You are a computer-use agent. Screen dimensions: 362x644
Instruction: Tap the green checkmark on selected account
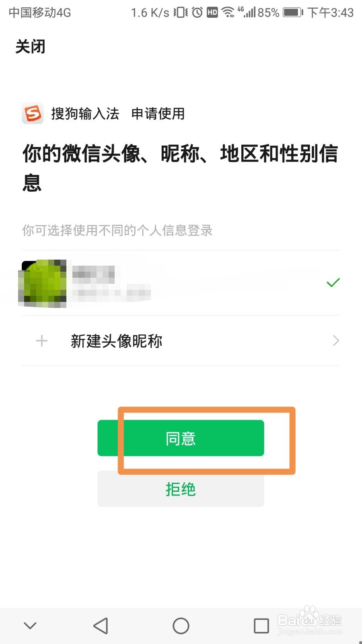[x=333, y=283]
